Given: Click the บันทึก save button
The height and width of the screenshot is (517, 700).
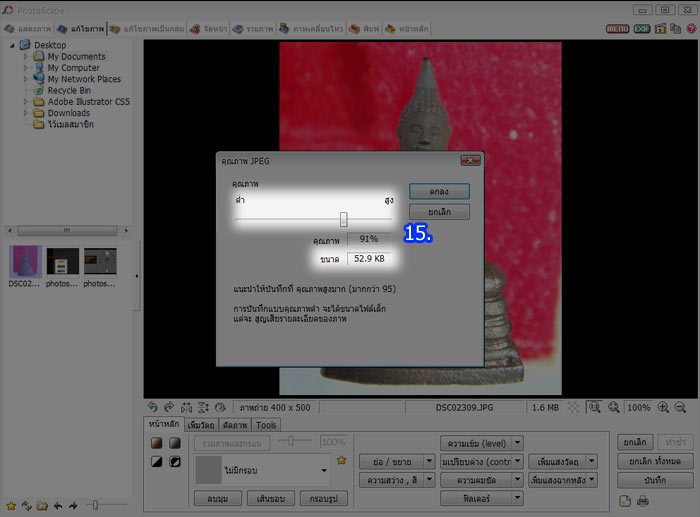Looking at the screenshot, I should pos(655,480).
